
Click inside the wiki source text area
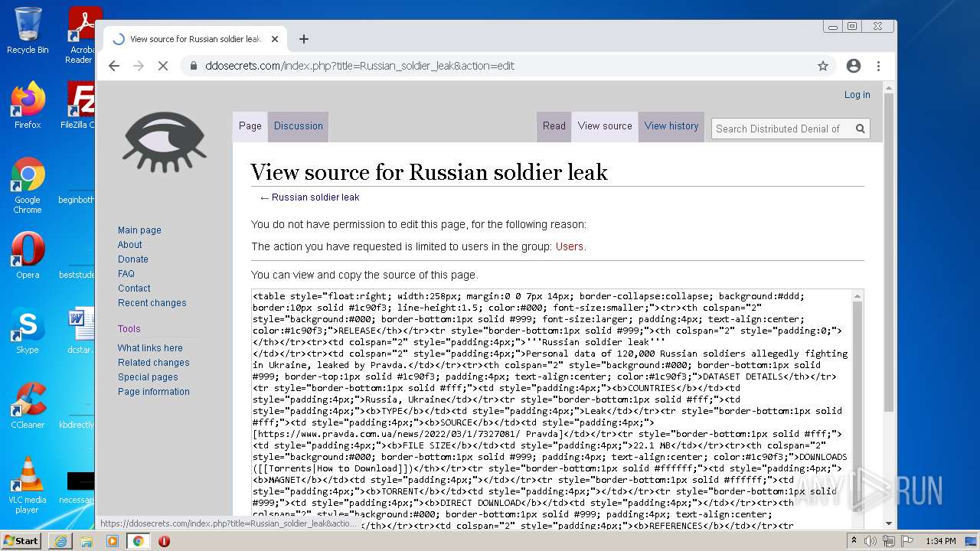pos(551,409)
